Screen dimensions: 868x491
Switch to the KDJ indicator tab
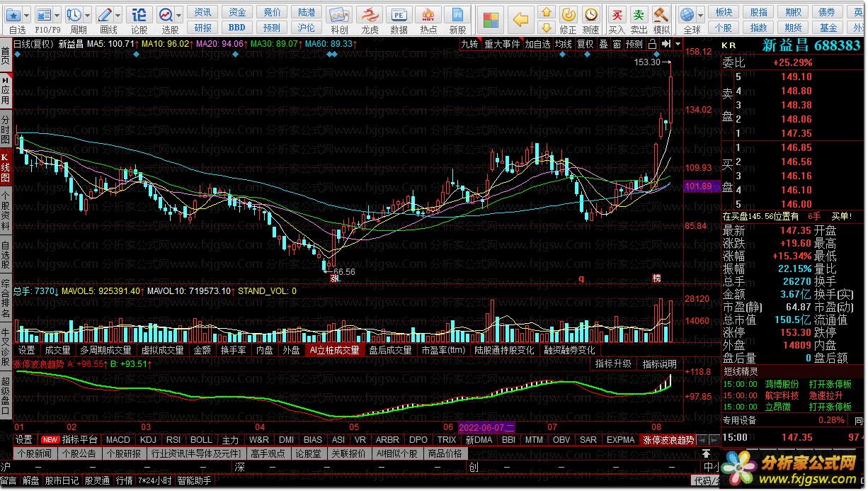point(148,440)
